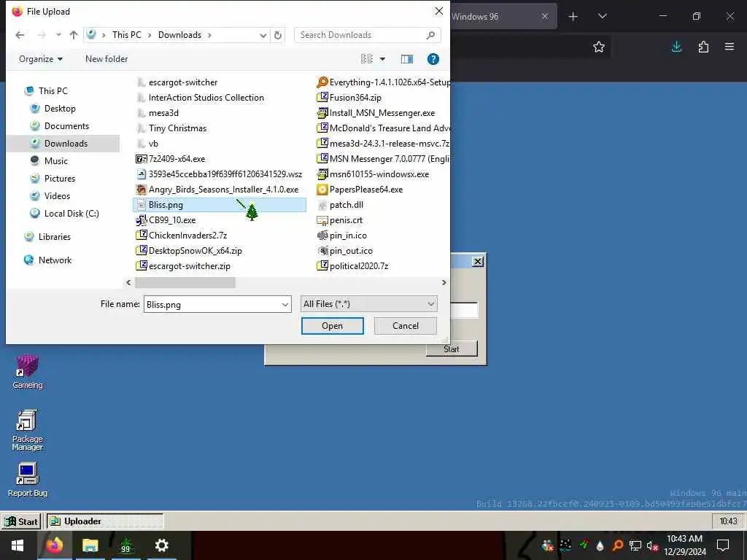Viewport: 747px width, 560px height.
Task: Click the File name text field
Action: click(x=212, y=304)
